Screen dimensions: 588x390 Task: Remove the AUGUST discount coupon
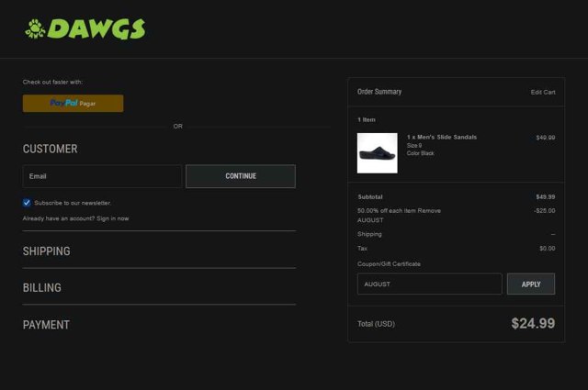point(429,210)
